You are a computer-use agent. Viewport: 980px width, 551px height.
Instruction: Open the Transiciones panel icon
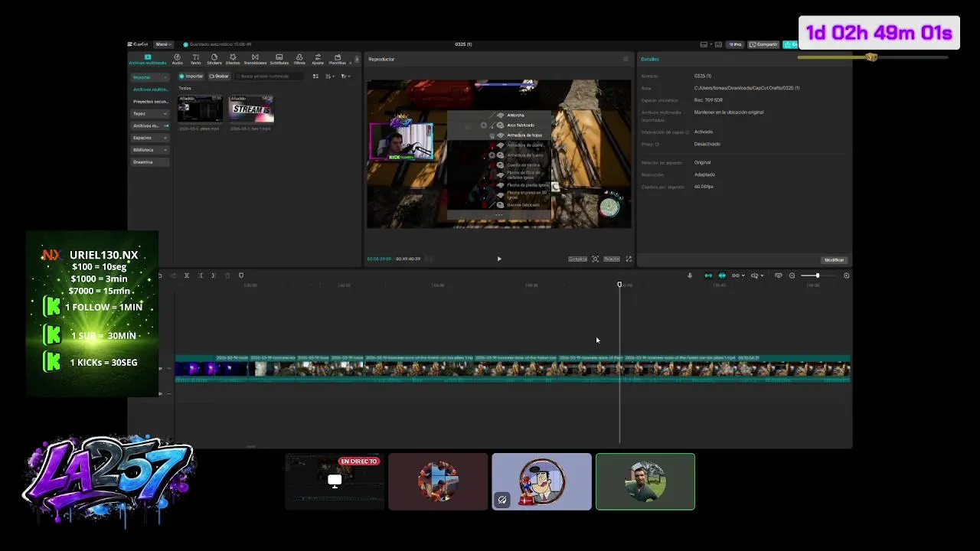point(255,59)
